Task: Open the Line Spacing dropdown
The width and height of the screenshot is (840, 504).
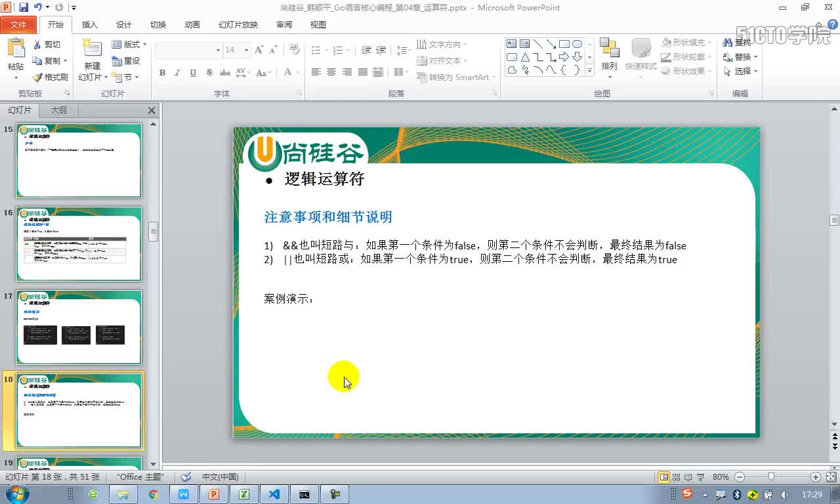Action: coord(404,50)
